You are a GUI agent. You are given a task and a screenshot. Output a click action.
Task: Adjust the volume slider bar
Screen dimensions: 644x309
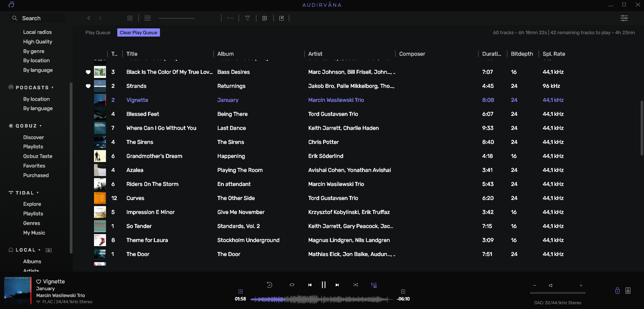pos(558,293)
